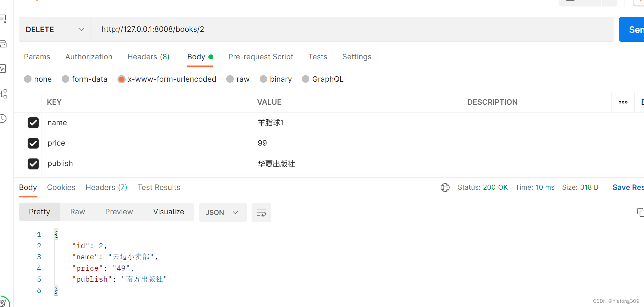Open the Cookies tab in the response

pos(61,187)
